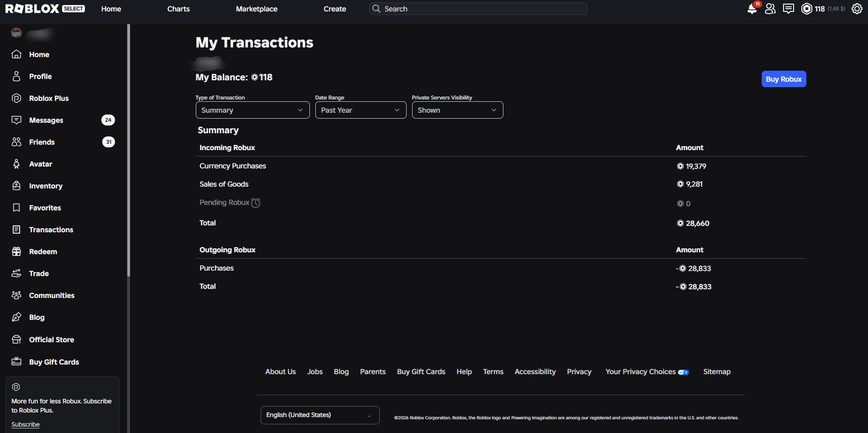Click the Buy Gift Cards card icon
Screen dimensions: 868x433
coord(16,362)
